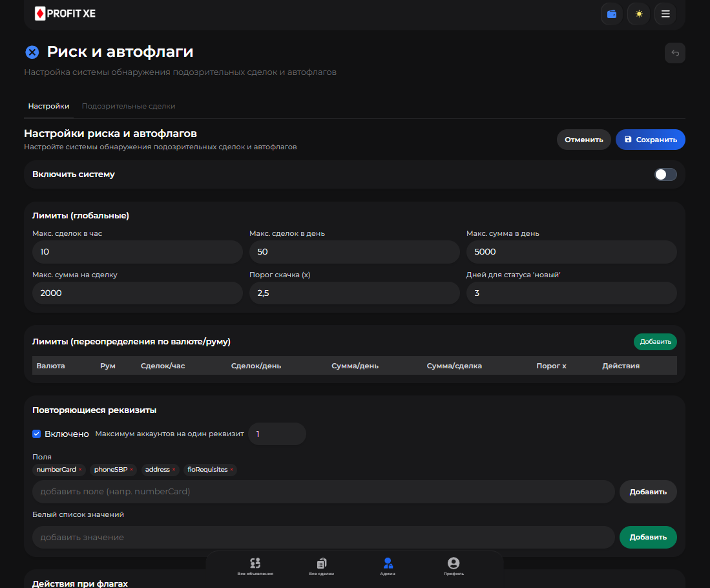Click the back arrow button

tap(674, 53)
